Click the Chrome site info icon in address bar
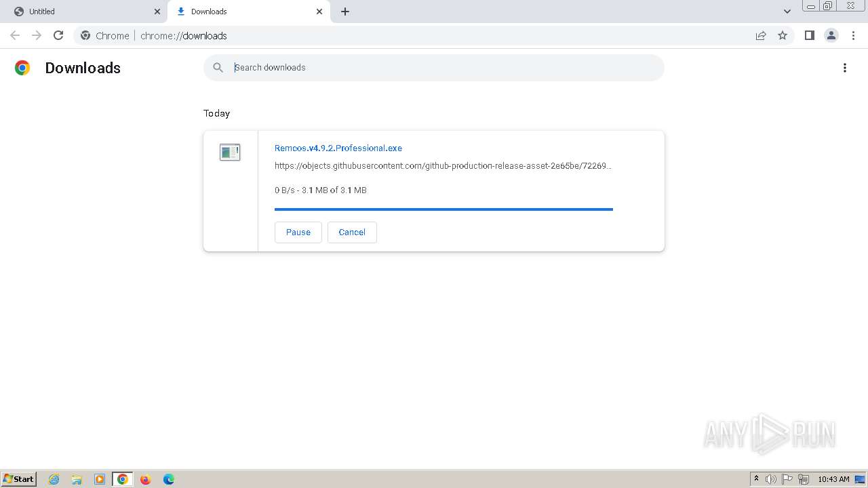The width and height of the screenshot is (868, 488). tap(85, 35)
